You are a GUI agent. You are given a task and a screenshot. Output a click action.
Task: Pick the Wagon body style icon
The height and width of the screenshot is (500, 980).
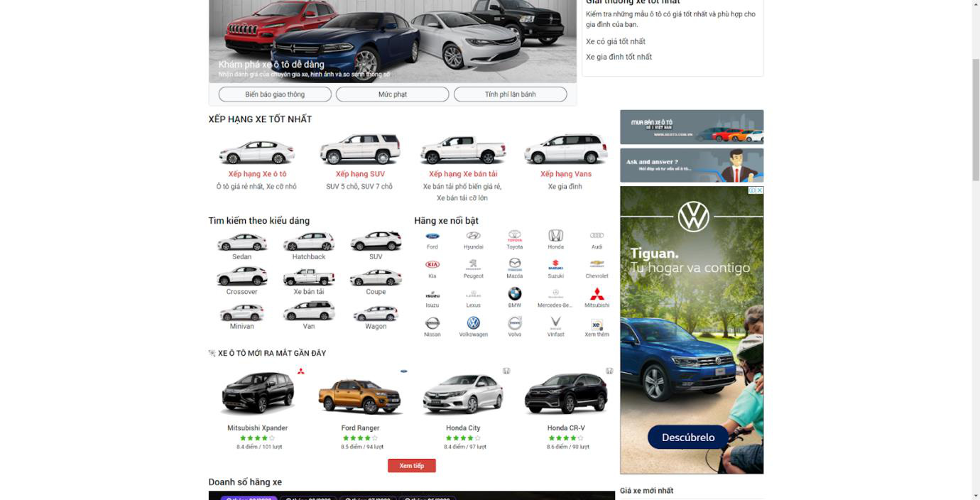coord(376,312)
